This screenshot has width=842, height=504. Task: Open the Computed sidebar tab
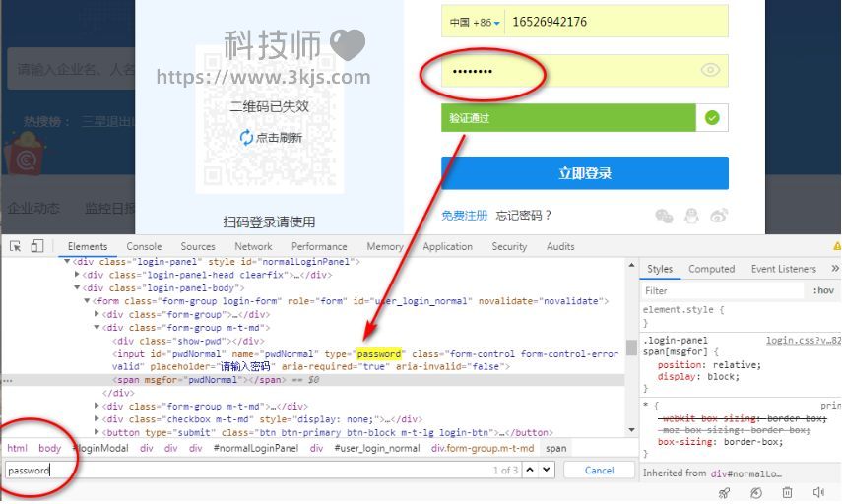point(711,269)
